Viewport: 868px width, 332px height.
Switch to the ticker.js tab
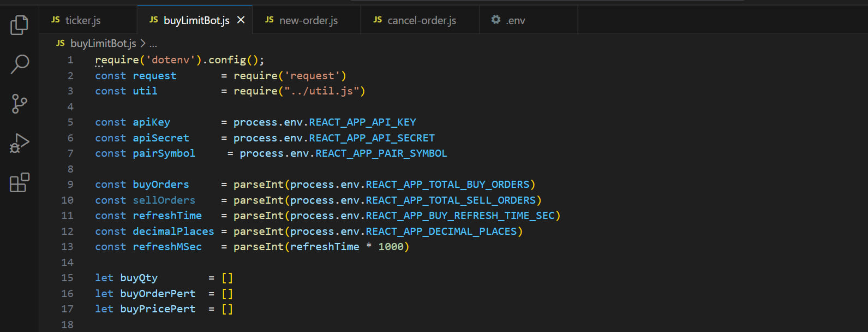tap(83, 20)
